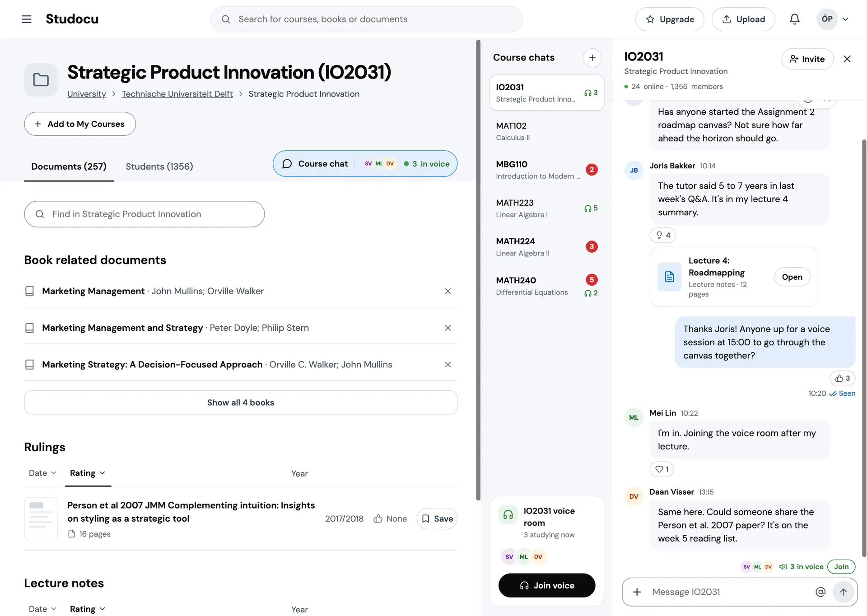Open the Lecture 4 document icon
This screenshot has width=867, height=616.
coord(669,277)
